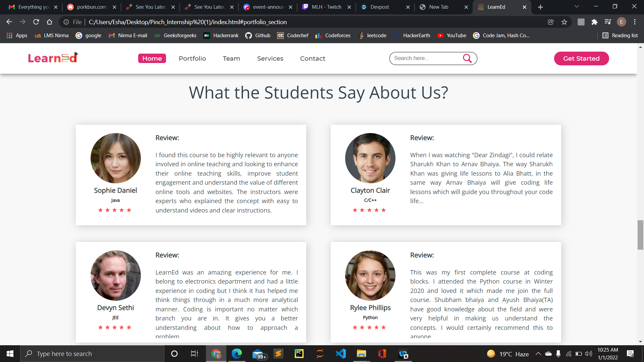
Task: Open the Reading list panel
Action: pyautogui.click(x=620, y=36)
